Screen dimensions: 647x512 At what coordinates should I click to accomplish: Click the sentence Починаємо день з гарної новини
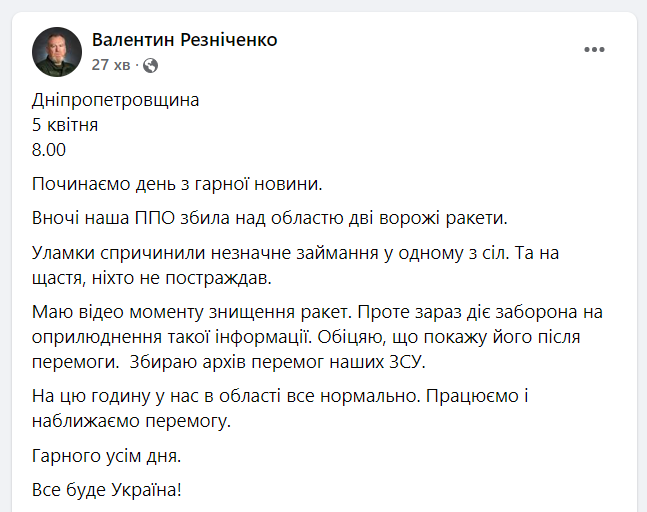[177, 184]
